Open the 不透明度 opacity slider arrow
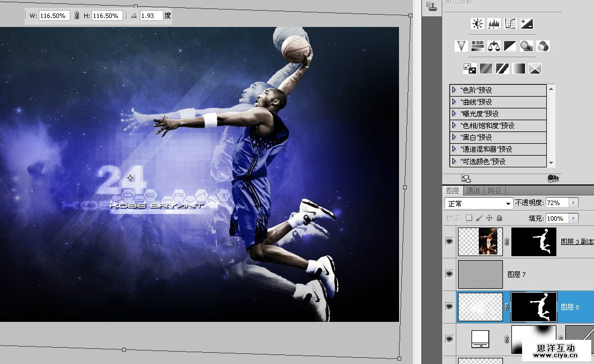The width and height of the screenshot is (594, 364). [x=574, y=202]
